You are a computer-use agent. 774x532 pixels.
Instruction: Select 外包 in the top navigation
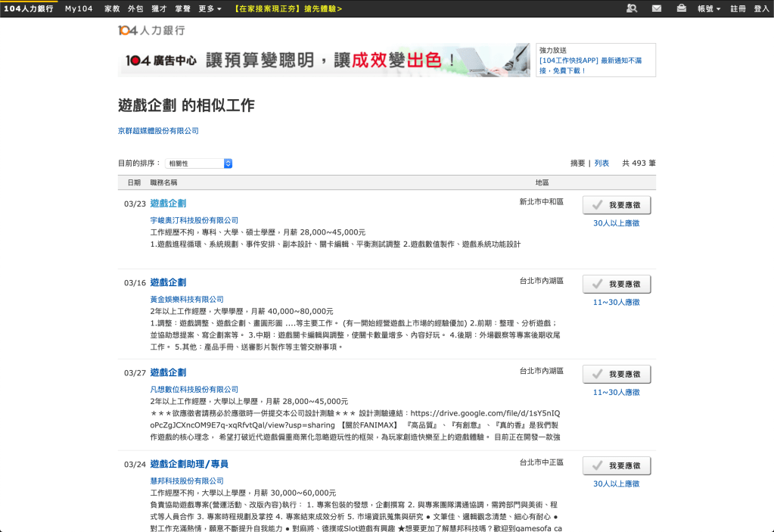(135, 8)
